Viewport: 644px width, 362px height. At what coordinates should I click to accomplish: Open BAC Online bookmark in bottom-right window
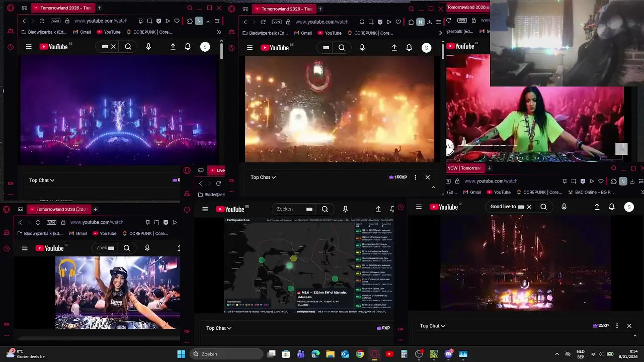pos(591,192)
